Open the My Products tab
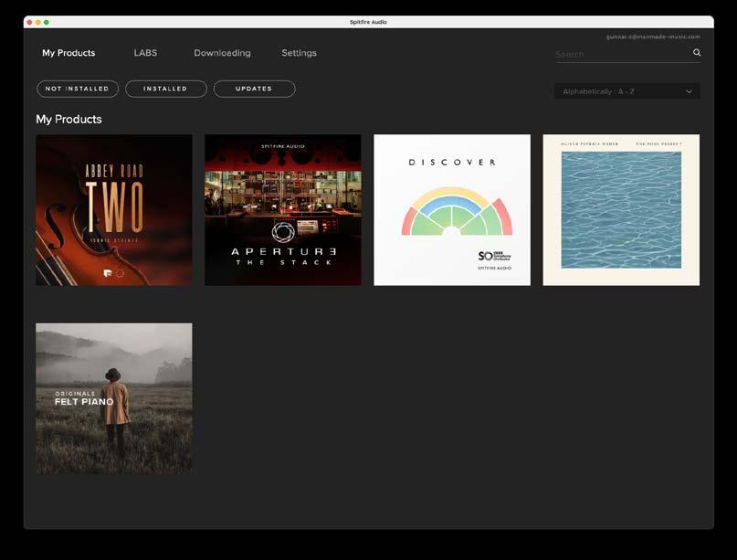This screenshot has width=737, height=560. 68,53
